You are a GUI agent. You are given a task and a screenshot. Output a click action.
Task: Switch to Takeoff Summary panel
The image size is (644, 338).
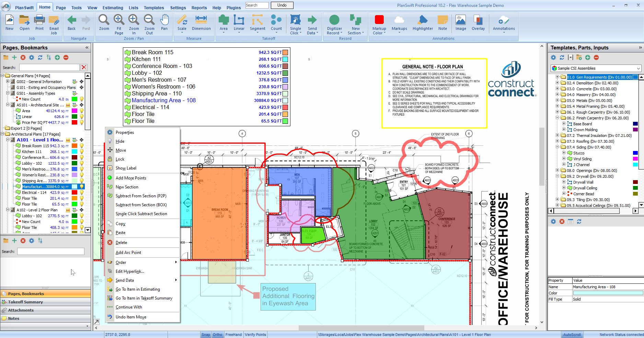coord(25,302)
